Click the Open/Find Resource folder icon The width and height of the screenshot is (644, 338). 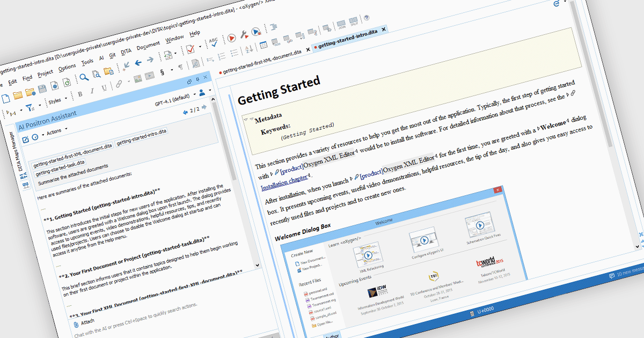[x=108, y=71]
